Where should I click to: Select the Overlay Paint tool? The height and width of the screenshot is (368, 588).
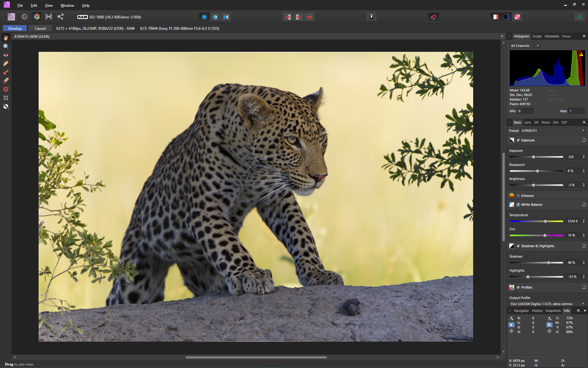point(6,72)
